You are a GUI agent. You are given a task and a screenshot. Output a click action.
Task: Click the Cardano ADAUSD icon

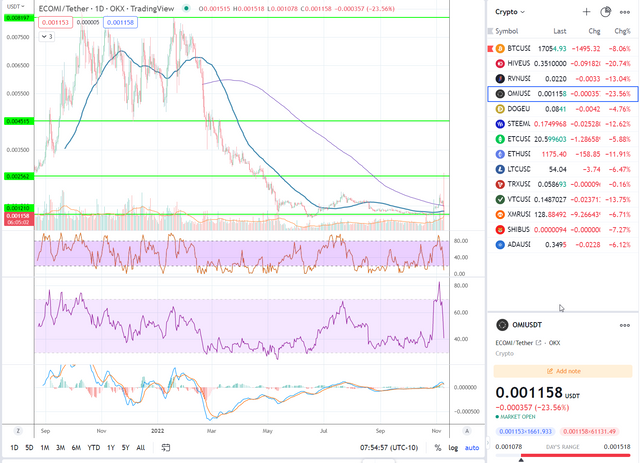500,245
